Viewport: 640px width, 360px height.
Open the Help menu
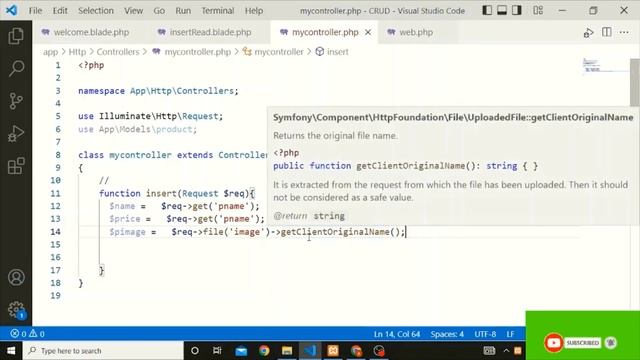(253, 11)
